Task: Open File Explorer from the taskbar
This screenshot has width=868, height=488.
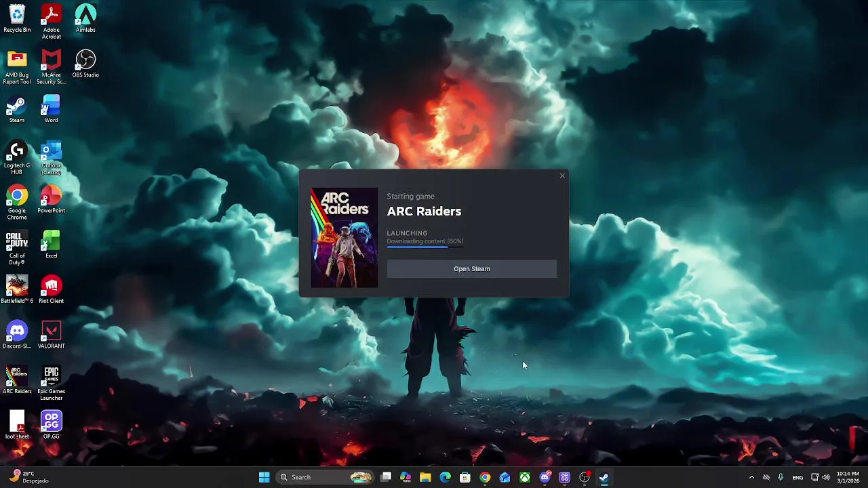Action: point(425,477)
